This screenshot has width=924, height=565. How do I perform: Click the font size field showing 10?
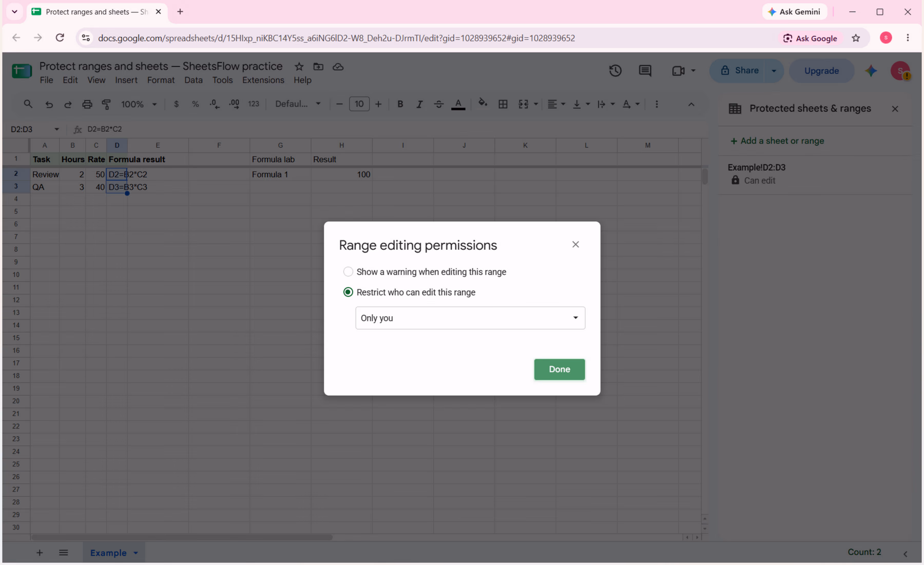coord(359,104)
